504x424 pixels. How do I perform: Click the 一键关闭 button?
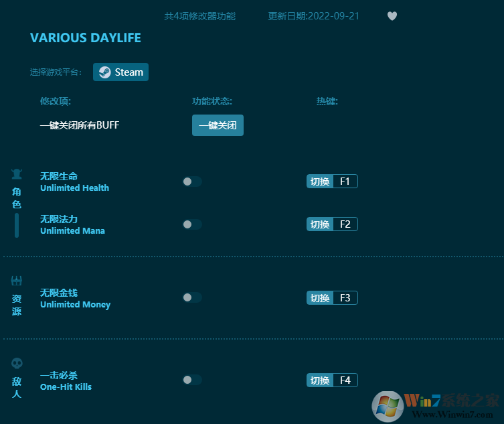coord(218,125)
